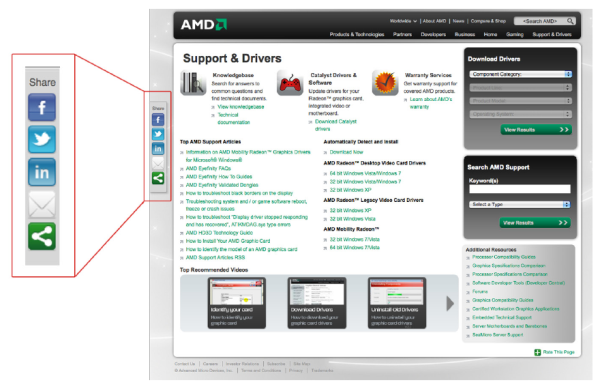Click 32 bit Windows Vista under Legacy Video Card Drivers
Image resolution: width=601 pixels, height=389 pixels.
click(352, 219)
